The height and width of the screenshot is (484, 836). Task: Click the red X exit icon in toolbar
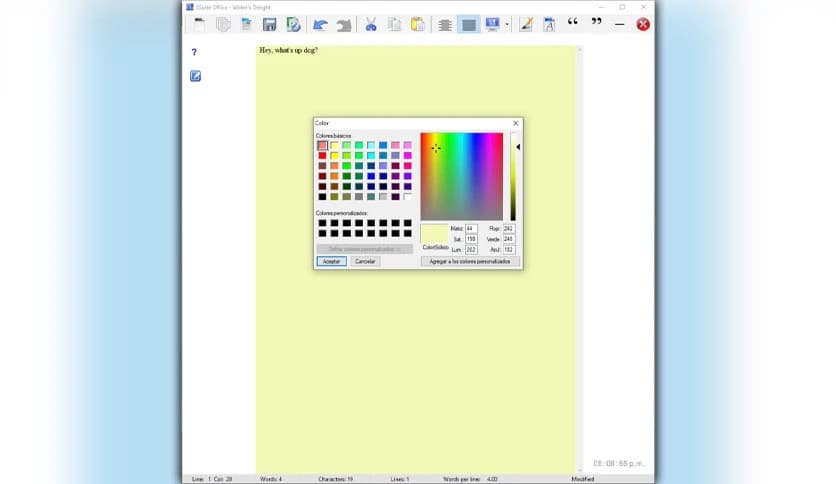(643, 24)
